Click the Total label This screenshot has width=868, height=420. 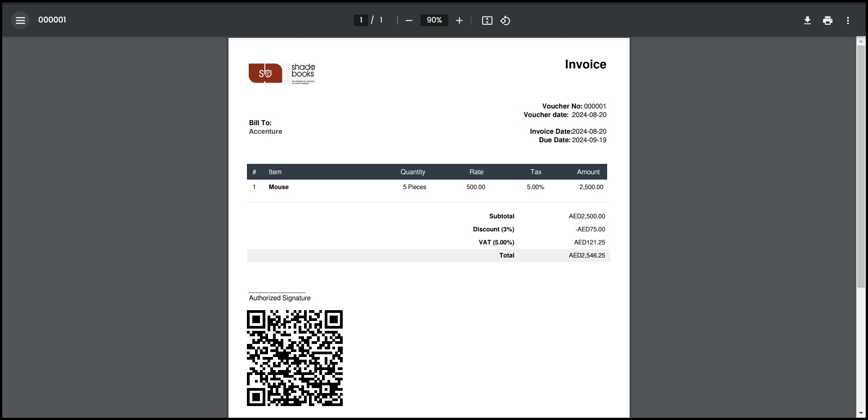(507, 255)
